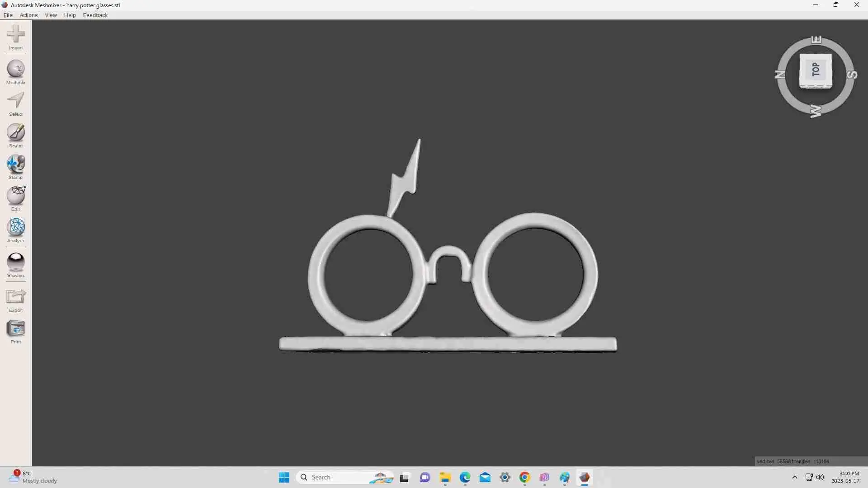Click the E marker on view compass

pos(816,40)
